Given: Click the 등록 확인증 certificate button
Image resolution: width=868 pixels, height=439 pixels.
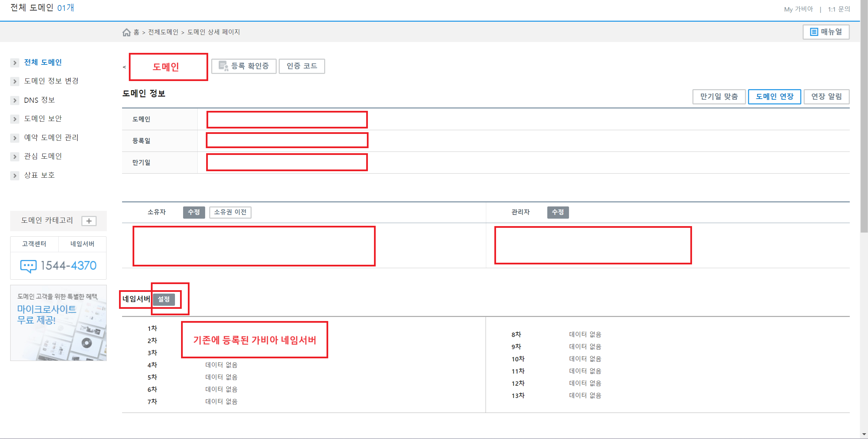Looking at the screenshot, I should pos(244,66).
